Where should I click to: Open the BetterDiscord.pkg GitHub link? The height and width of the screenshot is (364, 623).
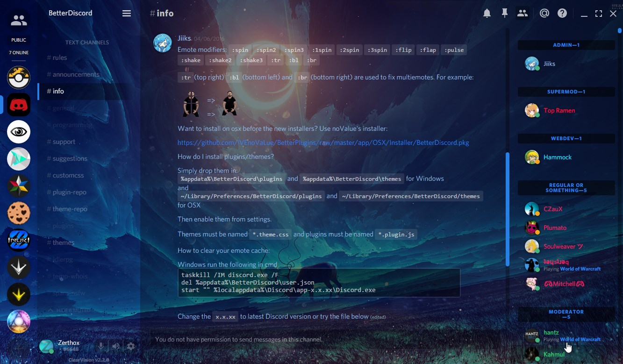(x=323, y=143)
